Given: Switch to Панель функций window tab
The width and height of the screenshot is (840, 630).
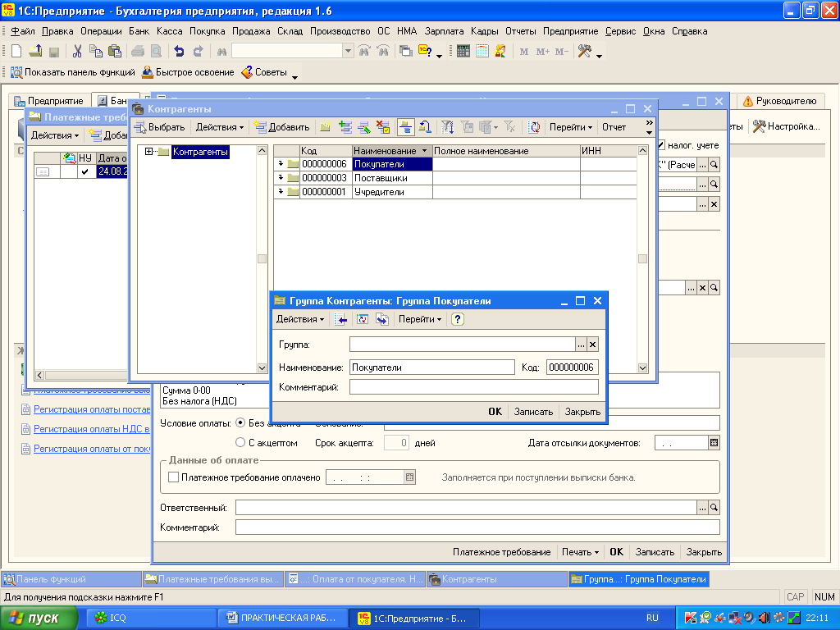Looking at the screenshot, I should [71, 579].
